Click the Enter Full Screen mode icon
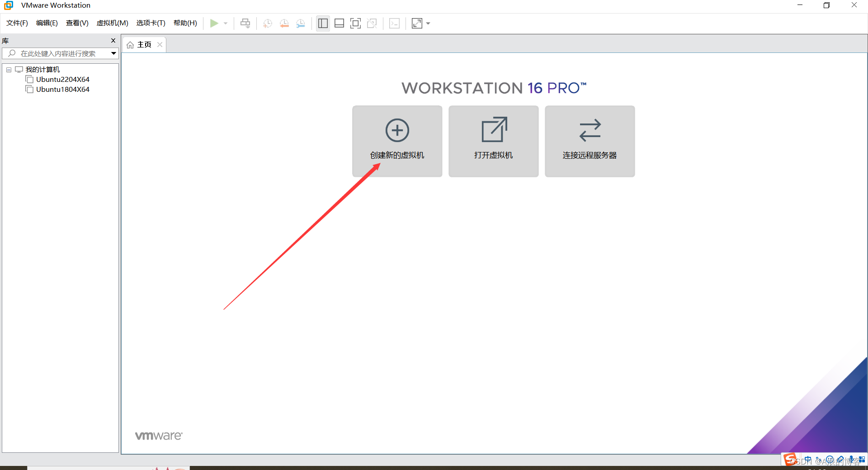 click(x=355, y=23)
